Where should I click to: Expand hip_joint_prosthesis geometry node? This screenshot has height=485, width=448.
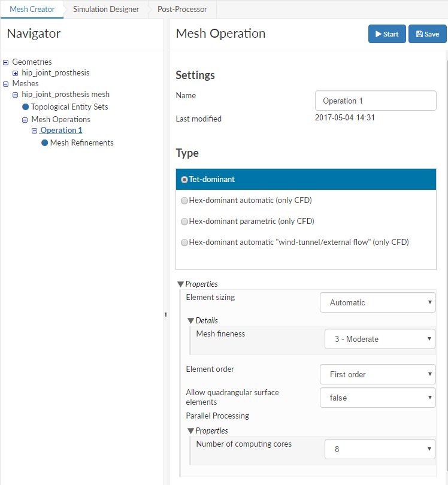pyautogui.click(x=16, y=73)
